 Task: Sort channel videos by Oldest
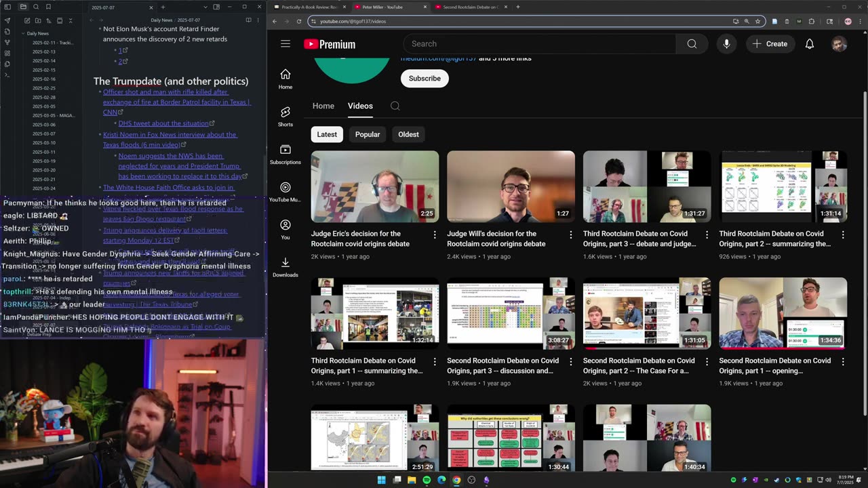pyautogui.click(x=408, y=134)
